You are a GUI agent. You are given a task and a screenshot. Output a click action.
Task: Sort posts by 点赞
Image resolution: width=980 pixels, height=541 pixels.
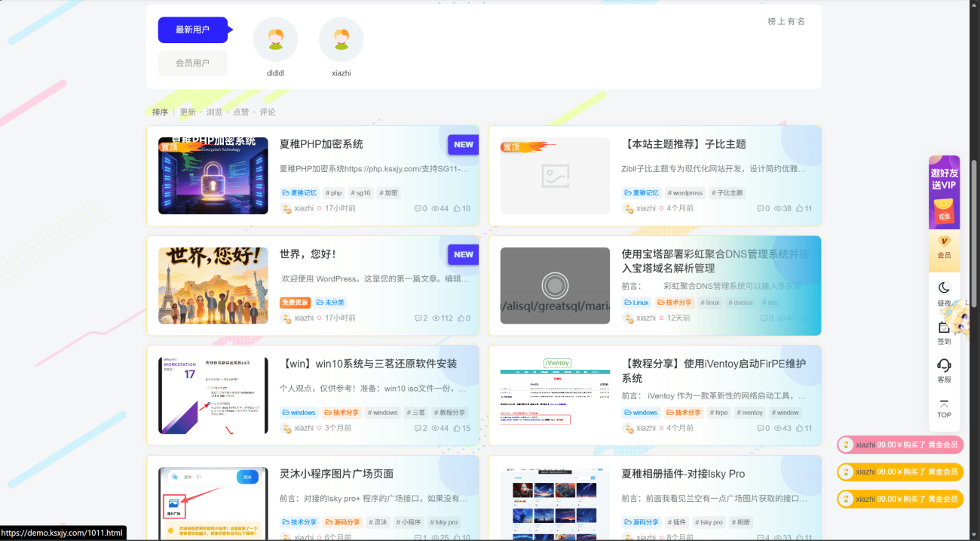pyautogui.click(x=240, y=112)
